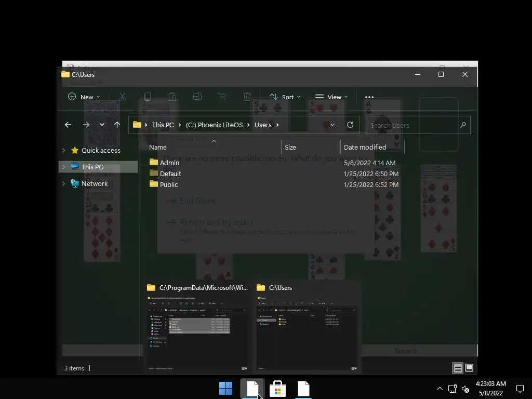
Task: Open the Windows Start menu
Action: (x=225, y=389)
